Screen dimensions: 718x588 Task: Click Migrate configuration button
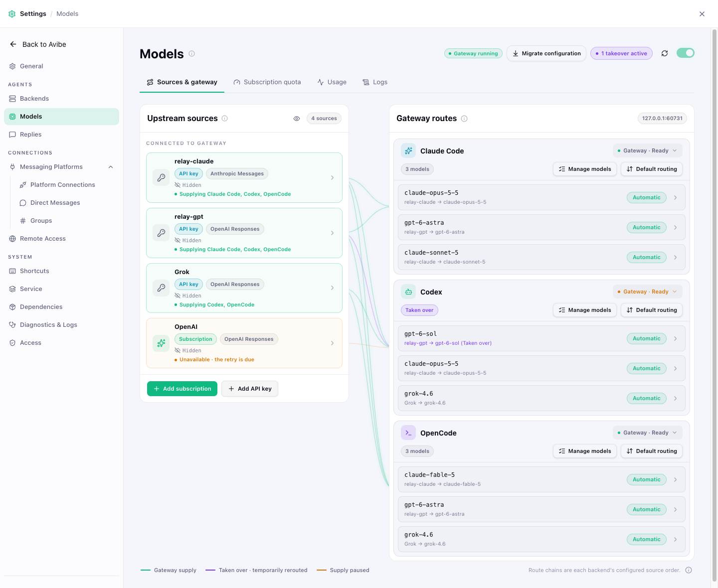pyautogui.click(x=546, y=53)
